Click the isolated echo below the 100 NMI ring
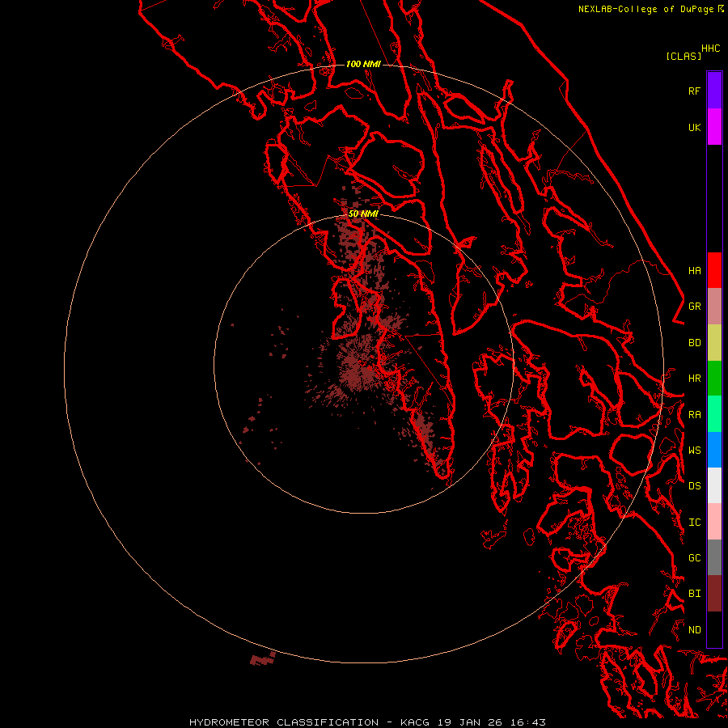 [x=263, y=658]
